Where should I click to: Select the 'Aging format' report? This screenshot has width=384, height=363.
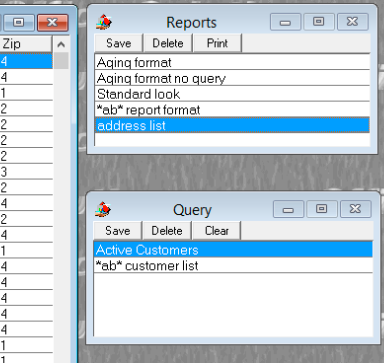232,62
